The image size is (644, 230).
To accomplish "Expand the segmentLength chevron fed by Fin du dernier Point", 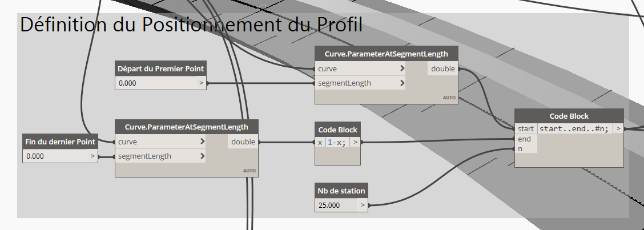I will 203,156.
